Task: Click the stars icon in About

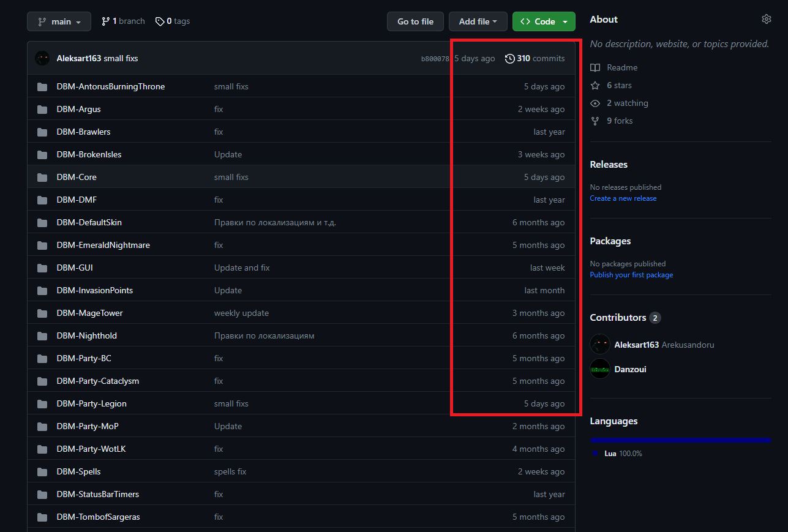Action: [595, 86]
